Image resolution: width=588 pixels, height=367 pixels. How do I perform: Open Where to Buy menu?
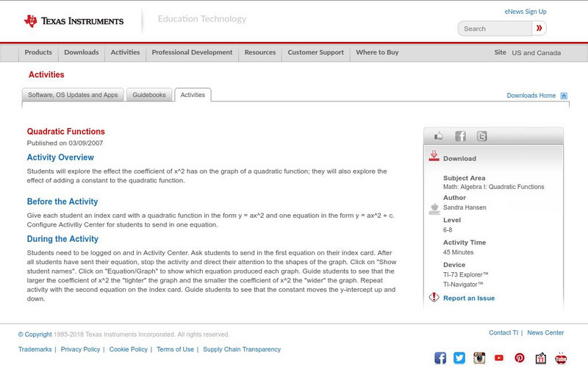tap(377, 52)
